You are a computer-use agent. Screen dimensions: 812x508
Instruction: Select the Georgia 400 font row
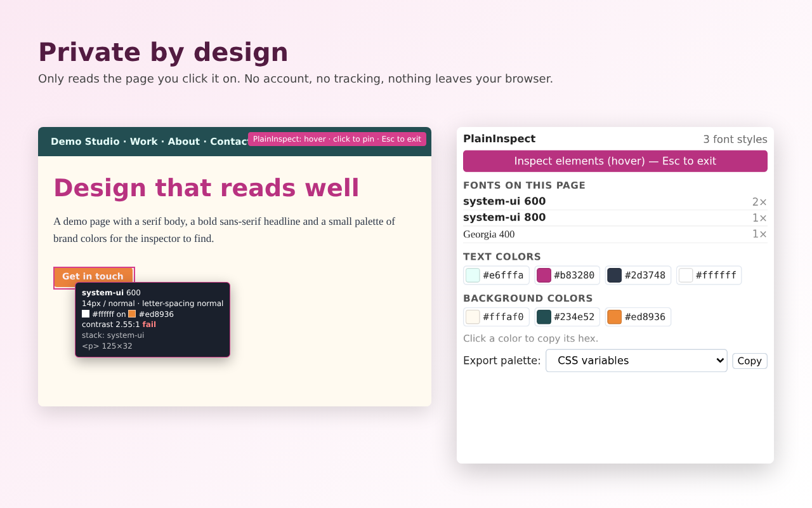[x=615, y=234]
